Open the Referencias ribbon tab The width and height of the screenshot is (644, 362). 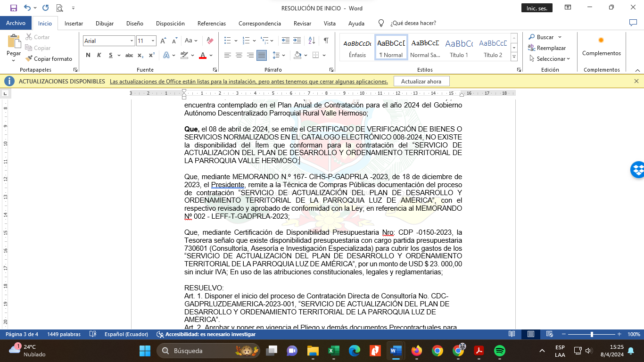(x=211, y=24)
